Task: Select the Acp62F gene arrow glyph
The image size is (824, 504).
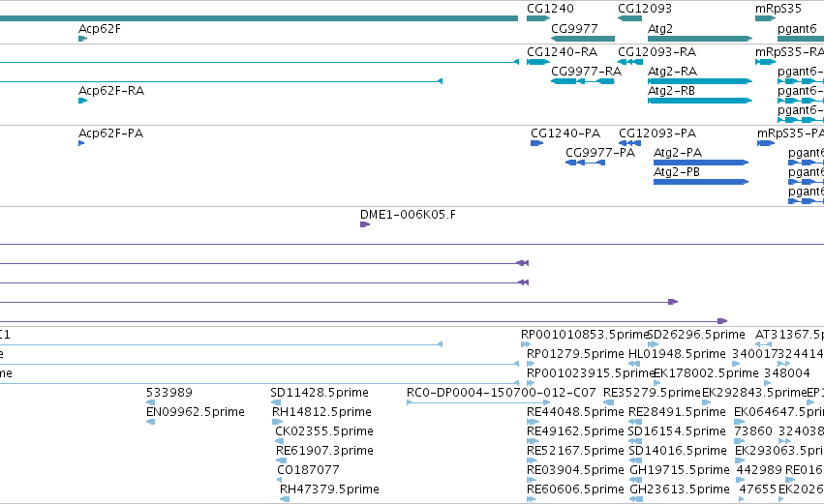Action: click(82, 39)
